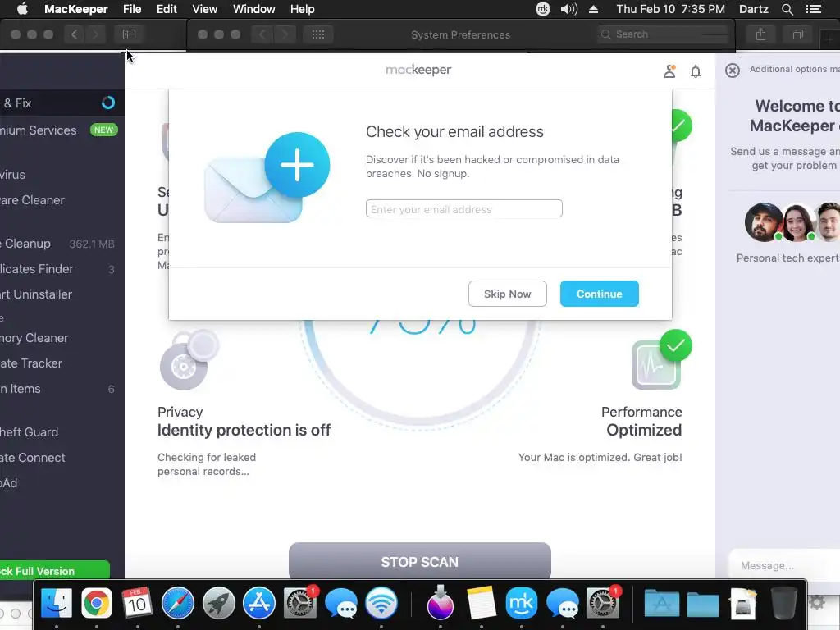Click the envelope plus icon in dialog
Image resolution: width=840 pixels, height=630 pixels.
267,178
